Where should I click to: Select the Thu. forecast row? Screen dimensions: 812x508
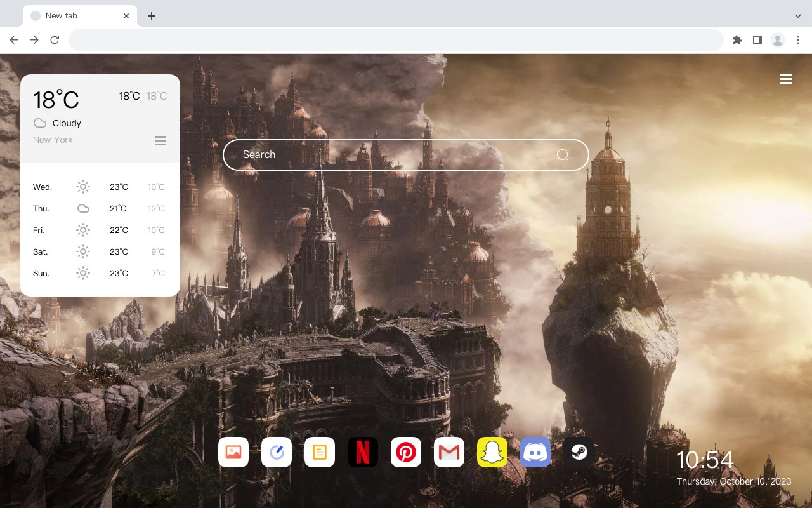(x=100, y=208)
